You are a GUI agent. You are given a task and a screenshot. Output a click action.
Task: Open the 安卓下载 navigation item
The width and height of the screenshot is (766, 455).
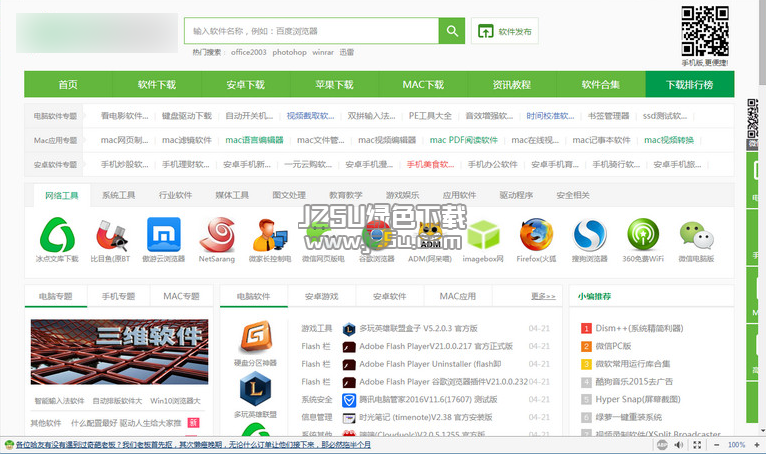(245, 85)
